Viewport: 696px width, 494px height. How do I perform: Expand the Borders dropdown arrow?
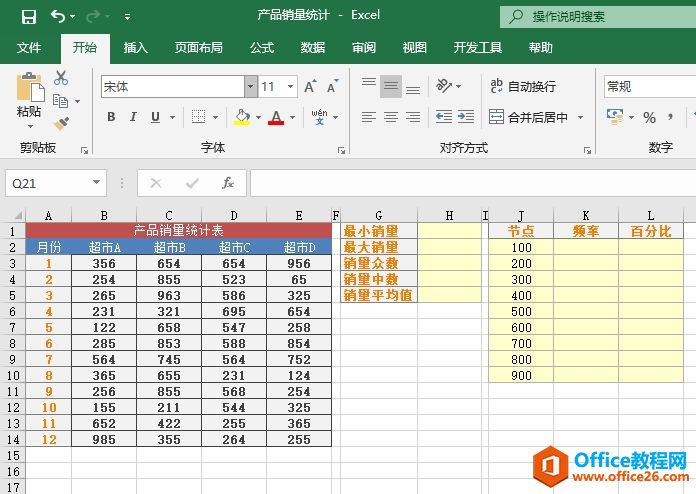(x=215, y=117)
